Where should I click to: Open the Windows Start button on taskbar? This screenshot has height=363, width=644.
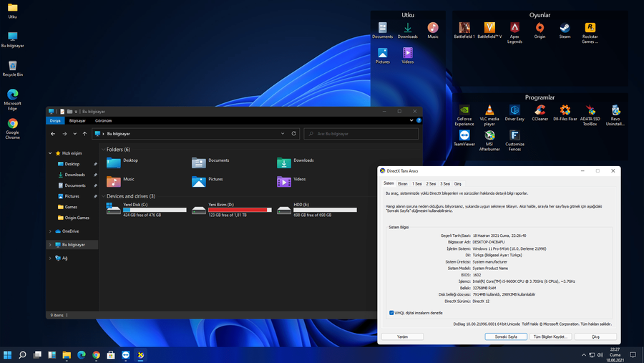(8, 354)
